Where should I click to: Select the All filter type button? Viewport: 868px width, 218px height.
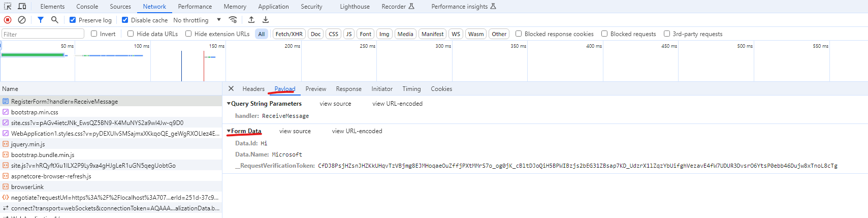262,34
